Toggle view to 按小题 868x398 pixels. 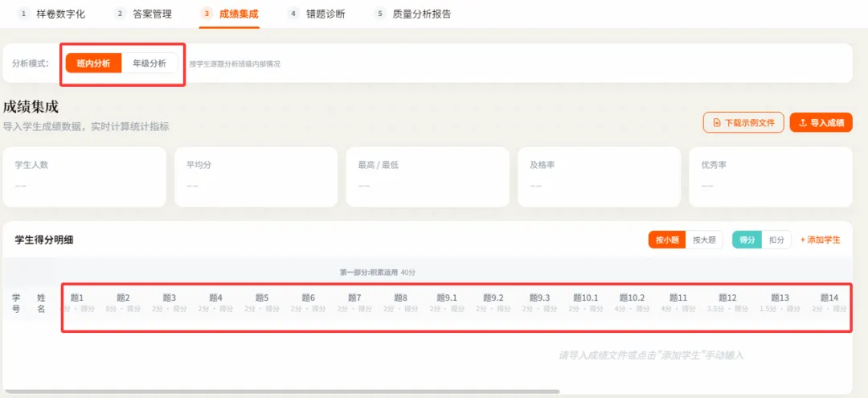[667, 240]
